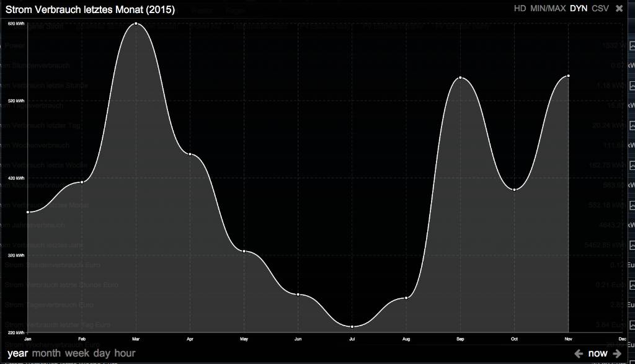Viewport: 635px width, 364px height.
Task: Open chart icon beside the 162.73 kWh value
Action: coord(631,166)
